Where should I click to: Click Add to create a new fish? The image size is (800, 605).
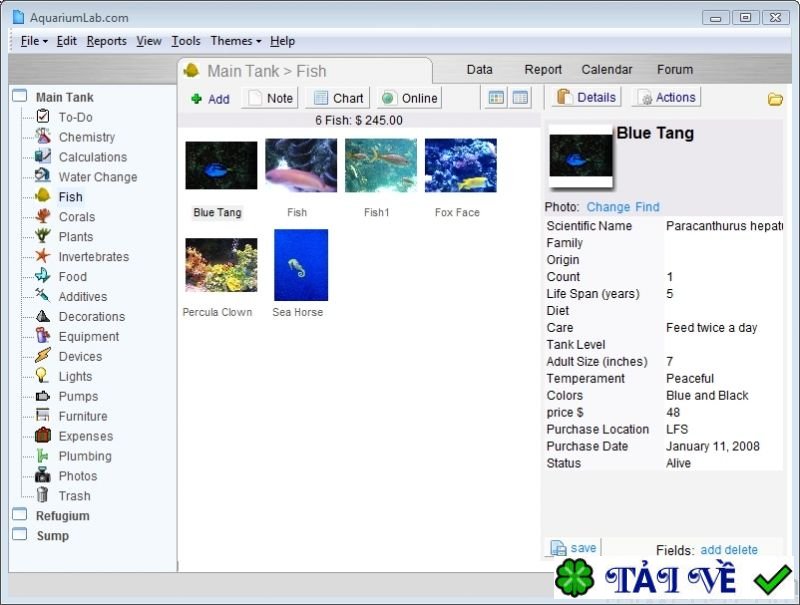pos(210,99)
